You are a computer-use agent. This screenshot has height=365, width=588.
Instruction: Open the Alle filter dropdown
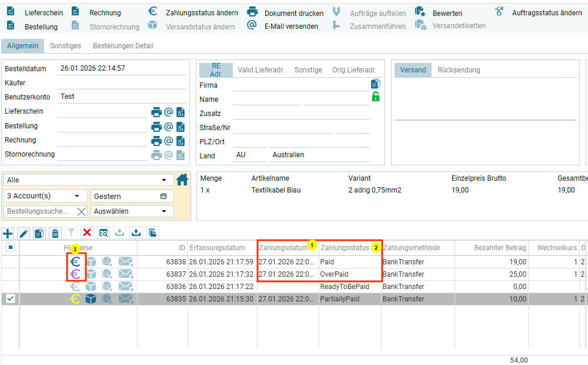click(88, 180)
